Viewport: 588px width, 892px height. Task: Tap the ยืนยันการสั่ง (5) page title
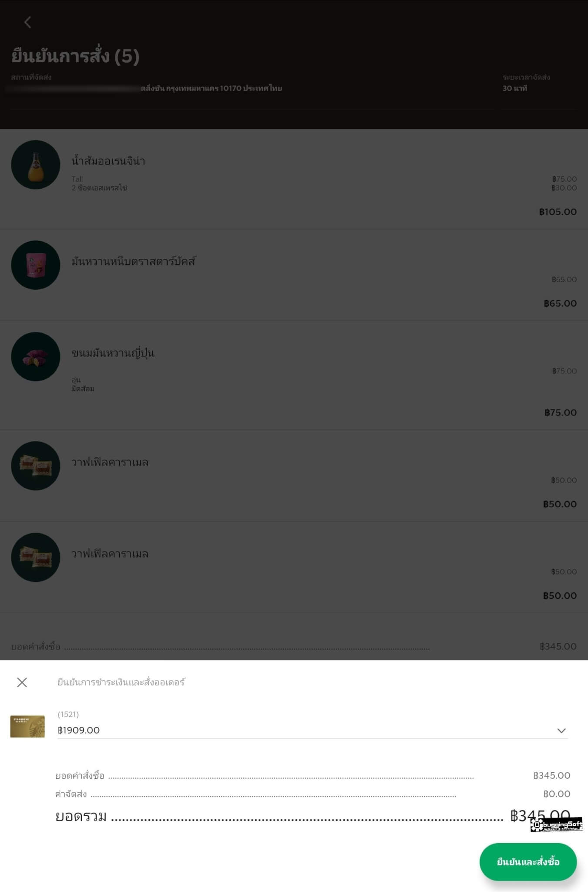point(75,56)
